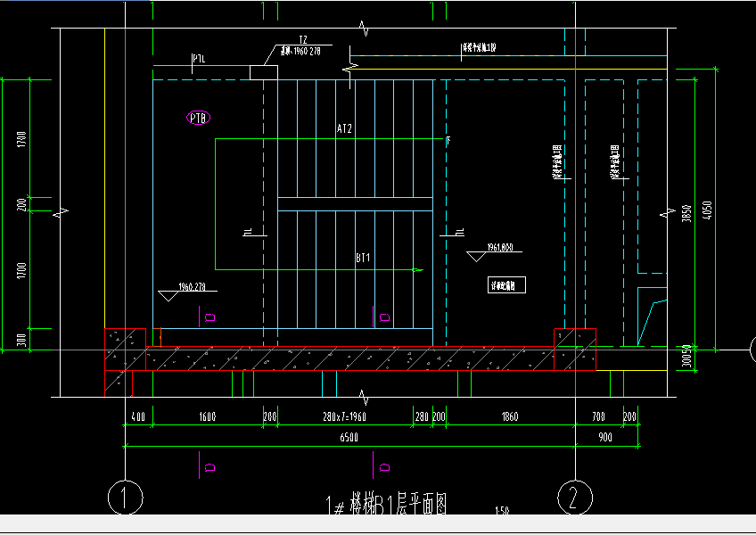
Task: Select the 6500 overall dimension text
Action: coord(349,437)
